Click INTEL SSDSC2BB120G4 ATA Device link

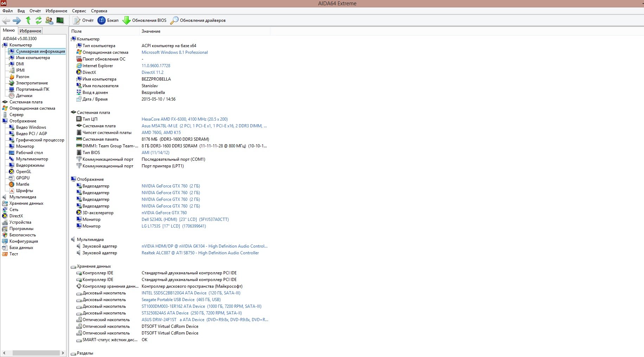(x=191, y=293)
